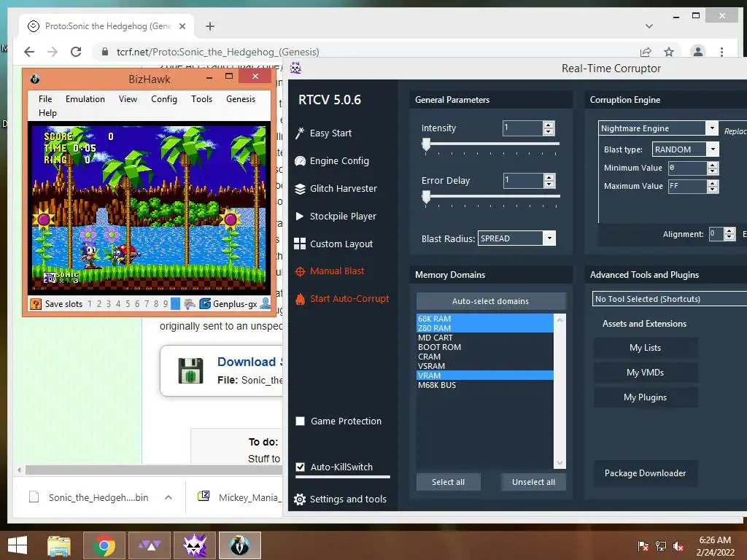Click the Error Delay slider handle
Viewport: 747px width, 560px height.
pyautogui.click(x=426, y=196)
